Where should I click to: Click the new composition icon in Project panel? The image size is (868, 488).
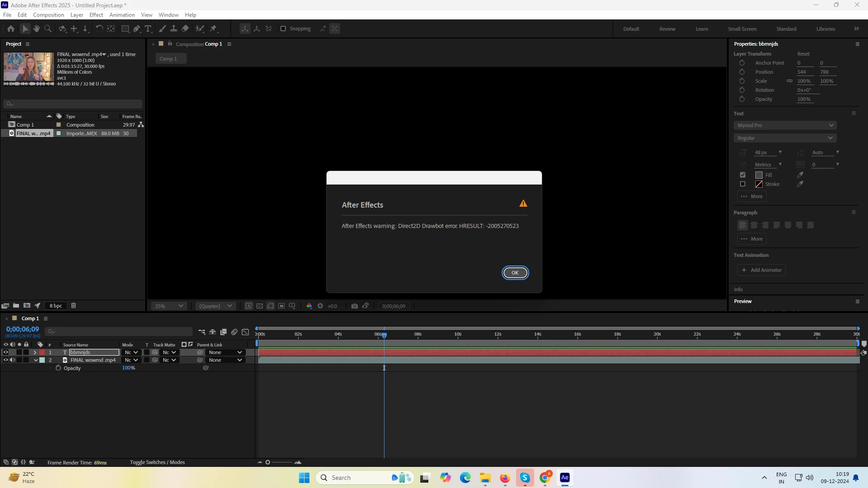pyautogui.click(x=27, y=306)
